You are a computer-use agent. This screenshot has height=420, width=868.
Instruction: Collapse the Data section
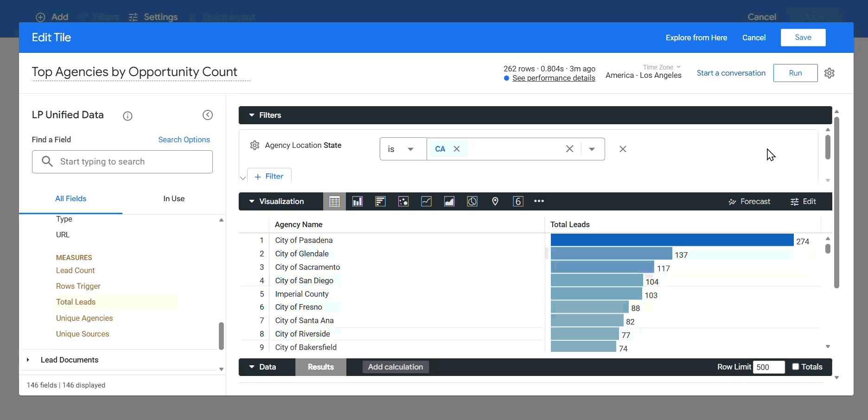coord(252,367)
